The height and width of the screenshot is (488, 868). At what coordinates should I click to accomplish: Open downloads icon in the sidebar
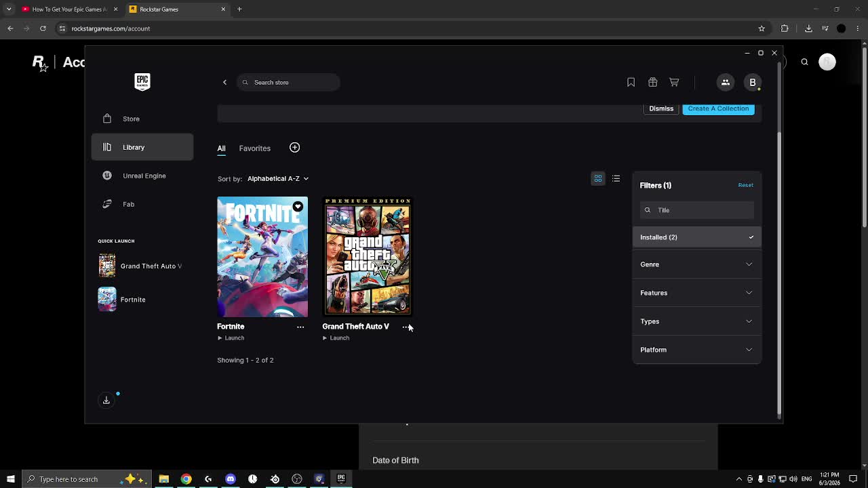click(106, 401)
